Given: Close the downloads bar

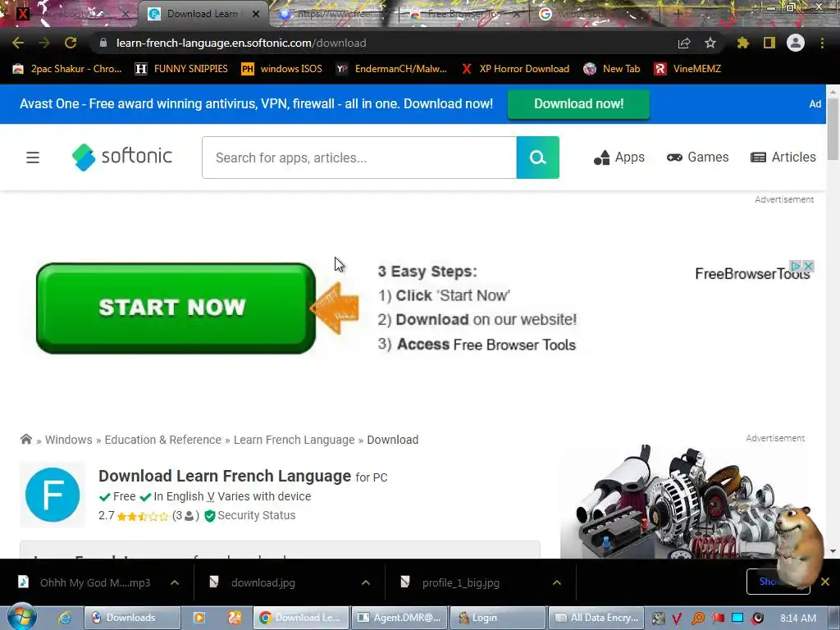Looking at the screenshot, I should [825, 582].
